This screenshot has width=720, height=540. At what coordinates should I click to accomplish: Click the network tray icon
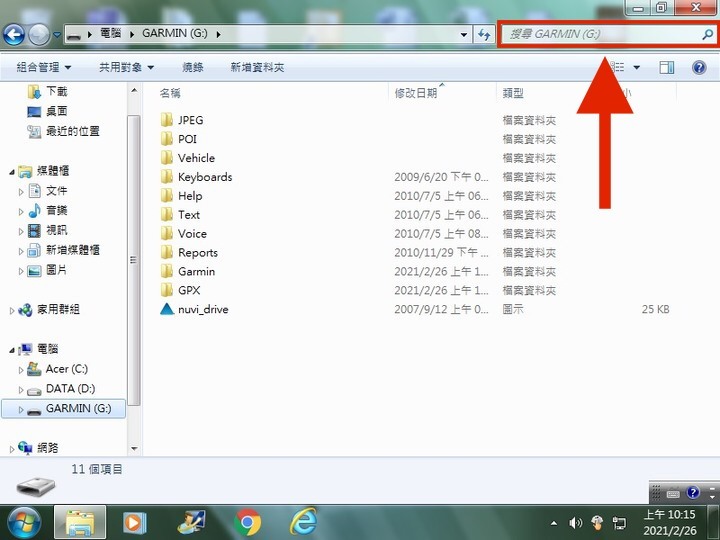[619, 523]
